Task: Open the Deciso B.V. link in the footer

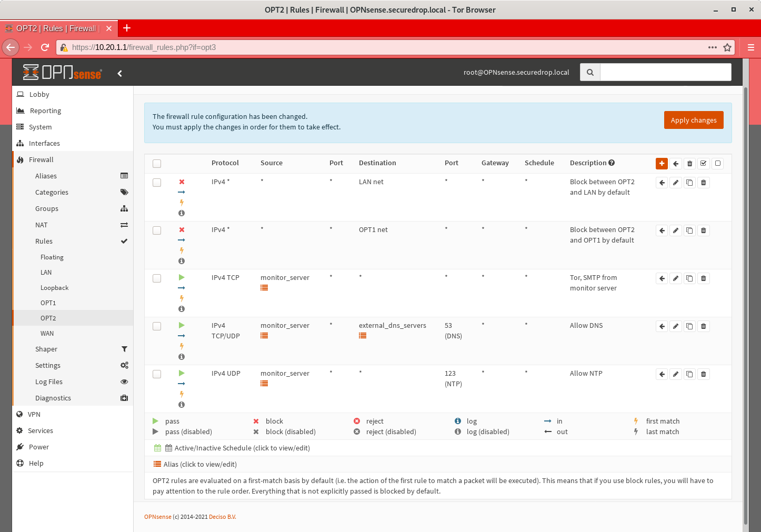Action: [x=222, y=517]
